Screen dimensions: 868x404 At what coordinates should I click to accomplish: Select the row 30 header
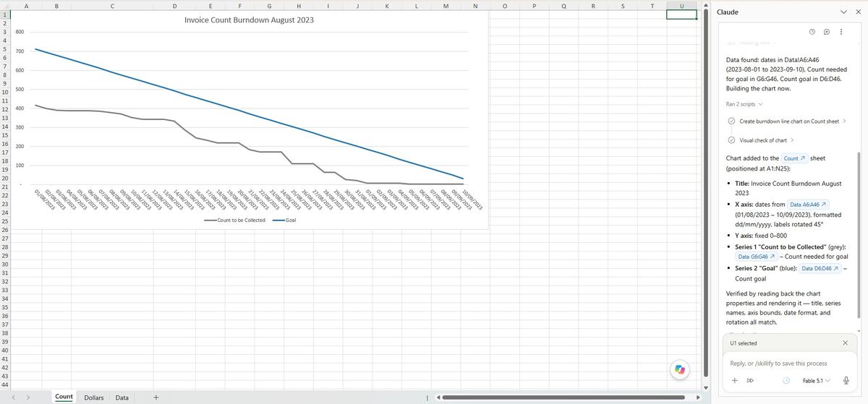coord(4,264)
